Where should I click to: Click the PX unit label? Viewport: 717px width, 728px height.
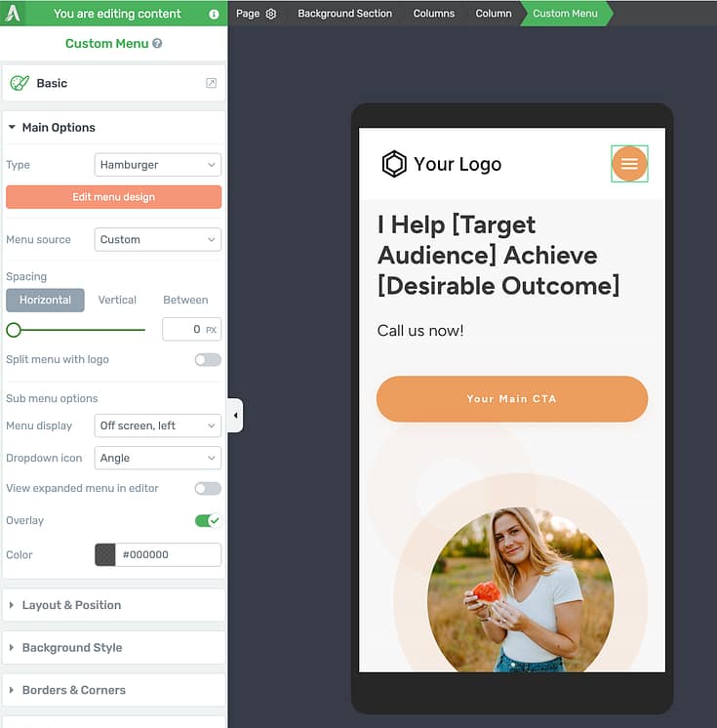[x=211, y=330]
